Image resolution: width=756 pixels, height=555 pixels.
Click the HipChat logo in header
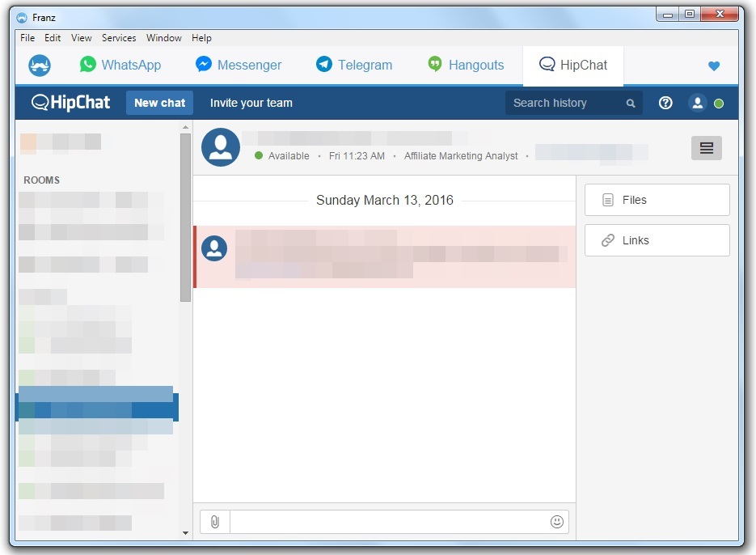point(71,102)
